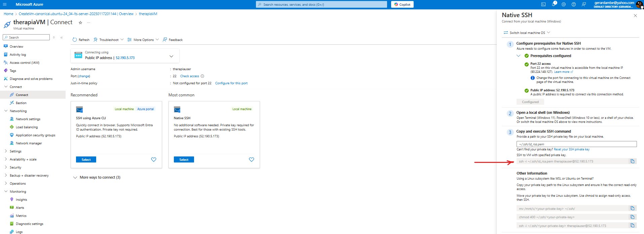
Task: Collapse the Prerequisites configured section
Action: click(519, 56)
